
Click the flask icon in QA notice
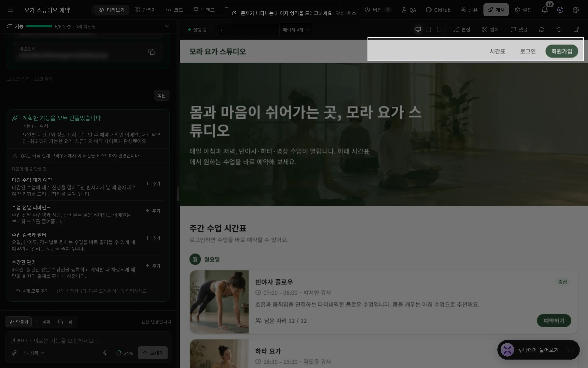tap(14, 155)
